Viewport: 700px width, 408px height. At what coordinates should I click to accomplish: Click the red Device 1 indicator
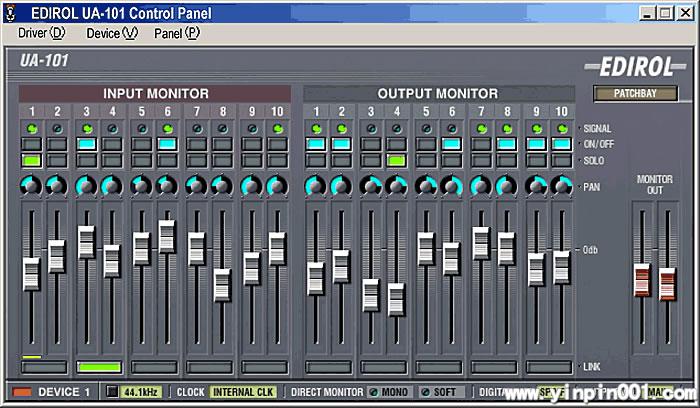point(21,392)
